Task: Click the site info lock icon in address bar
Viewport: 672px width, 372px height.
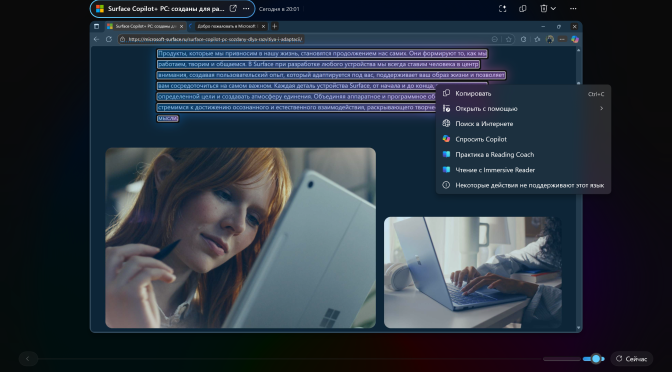Action: click(123, 39)
